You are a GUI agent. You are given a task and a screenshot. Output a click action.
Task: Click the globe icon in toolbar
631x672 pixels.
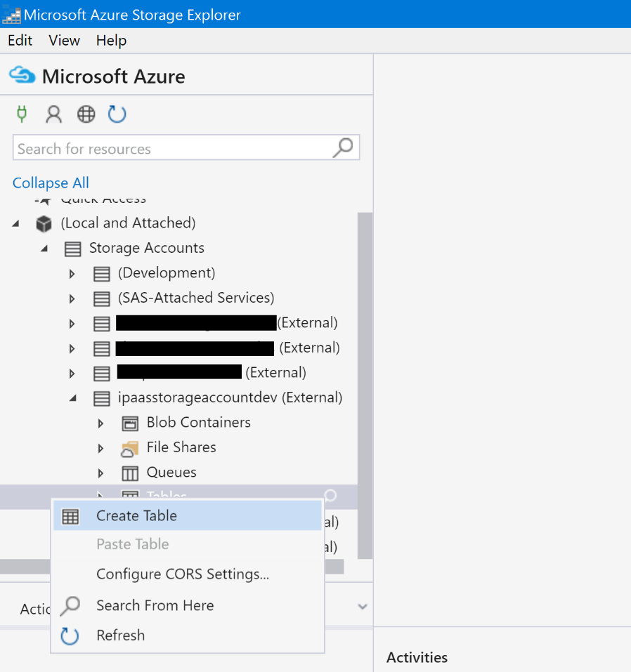[86, 114]
